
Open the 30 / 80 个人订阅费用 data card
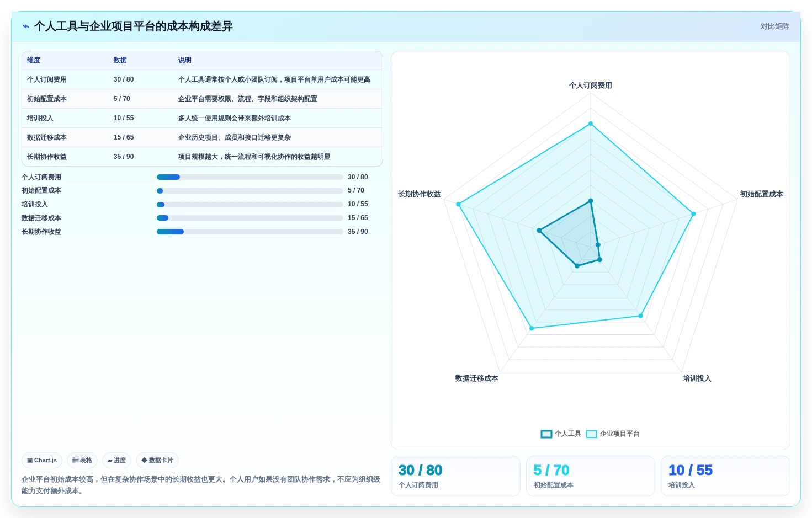pos(455,476)
